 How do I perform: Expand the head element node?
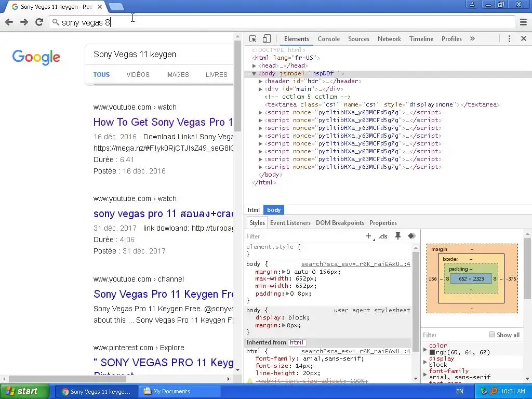(x=254, y=65)
